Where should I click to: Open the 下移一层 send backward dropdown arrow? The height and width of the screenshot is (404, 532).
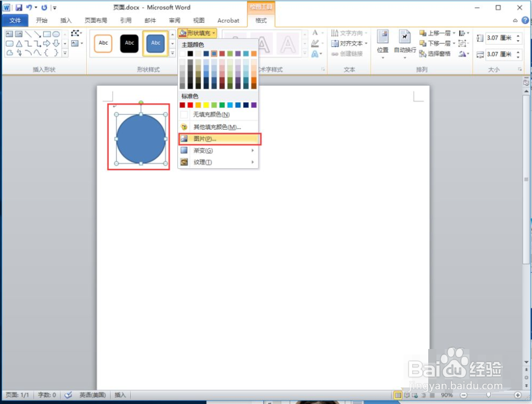[x=454, y=43]
